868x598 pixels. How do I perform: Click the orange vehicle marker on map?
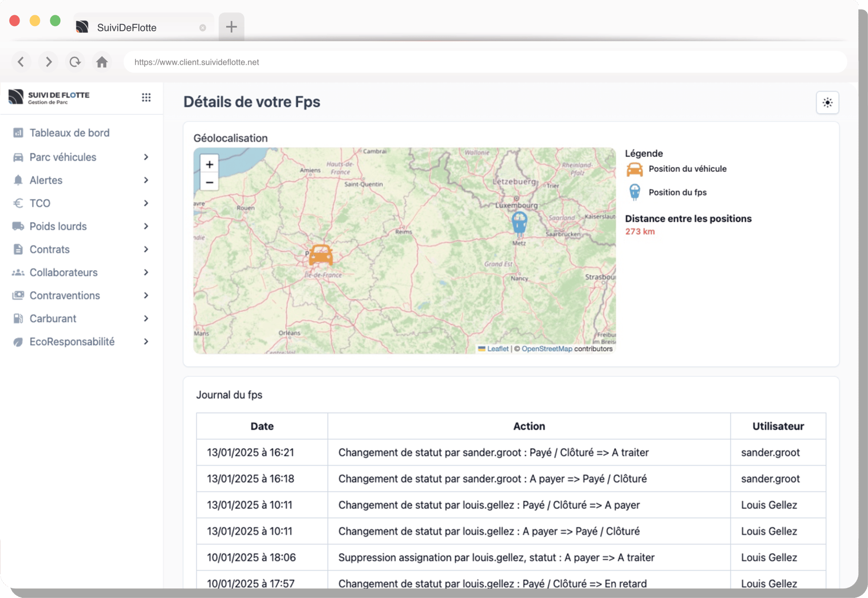(321, 255)
